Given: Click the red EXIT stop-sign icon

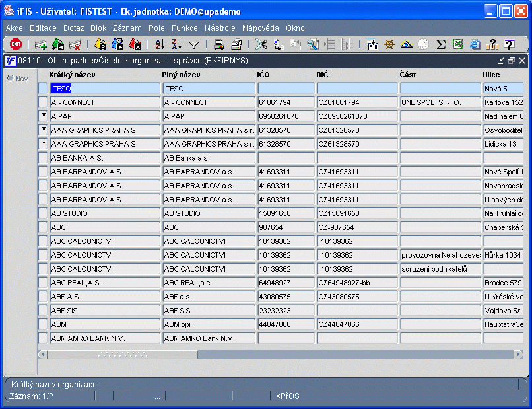Looking at the screenshot, I should [x=16, y=44].
